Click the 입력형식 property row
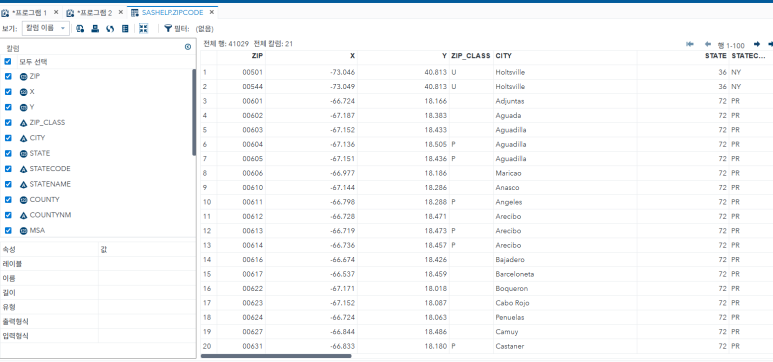773x362 pixels. [98, 335]
